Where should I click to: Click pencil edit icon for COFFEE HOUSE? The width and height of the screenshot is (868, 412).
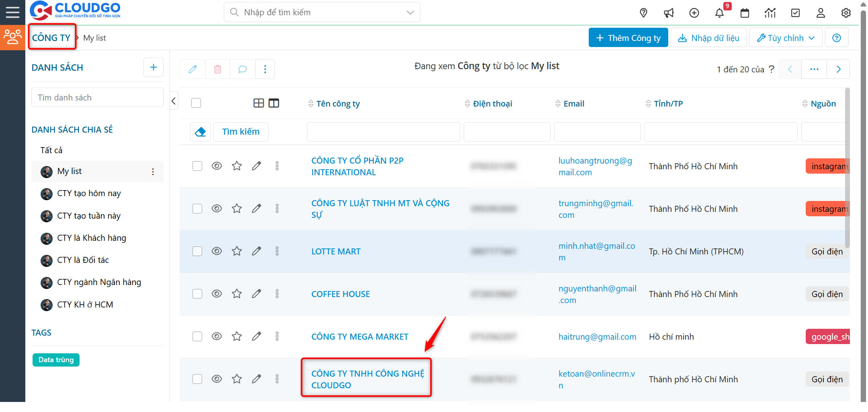pos(256,294)
